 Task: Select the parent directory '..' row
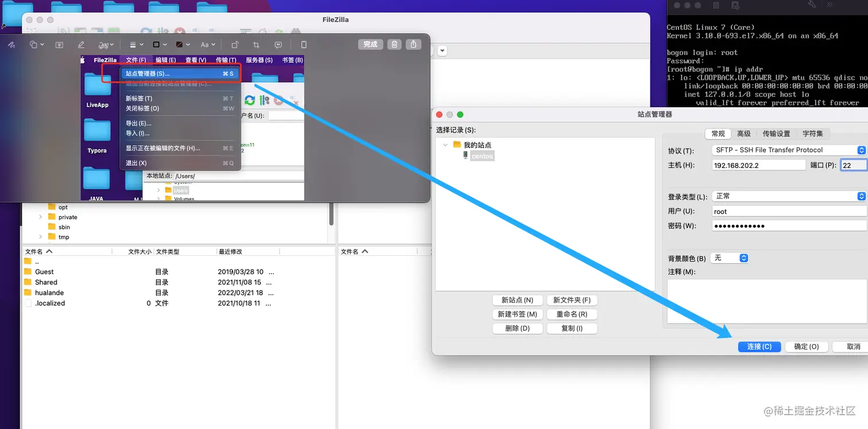[x=179, y=262]
